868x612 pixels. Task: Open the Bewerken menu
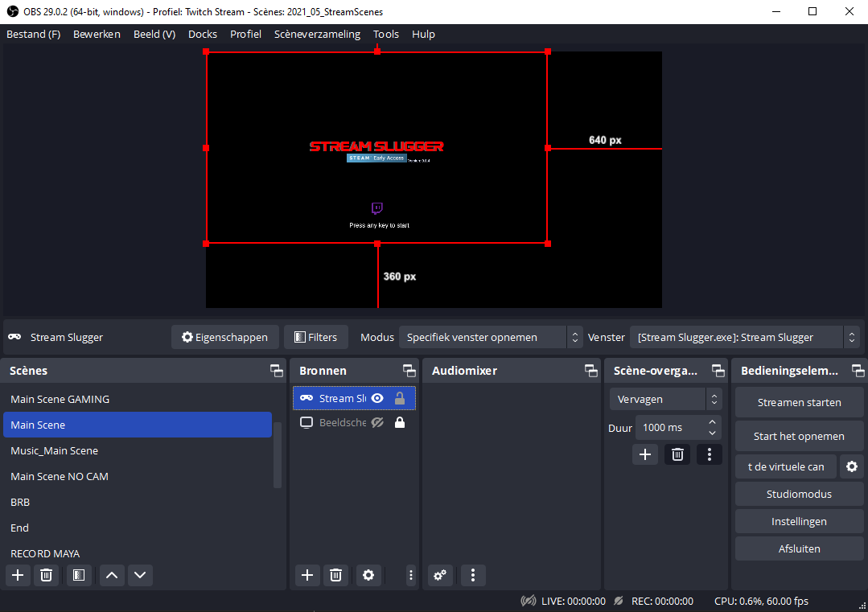97,35
